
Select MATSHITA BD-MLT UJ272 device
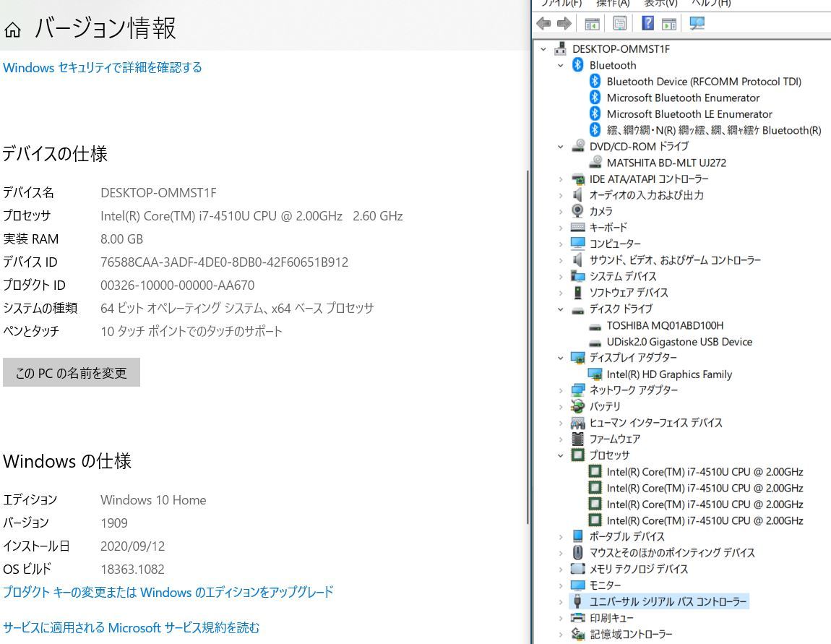click(666, 163)
